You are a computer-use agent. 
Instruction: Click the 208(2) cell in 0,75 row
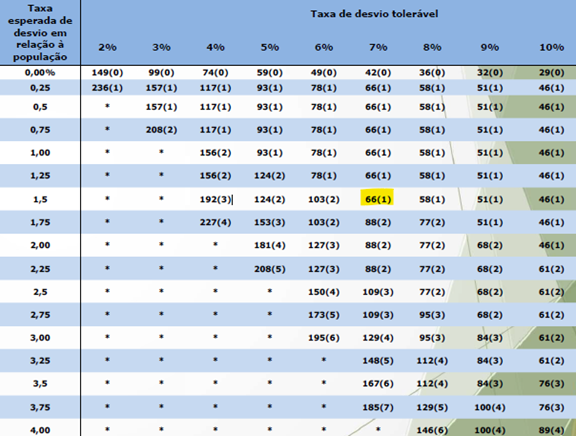[161, 130]
